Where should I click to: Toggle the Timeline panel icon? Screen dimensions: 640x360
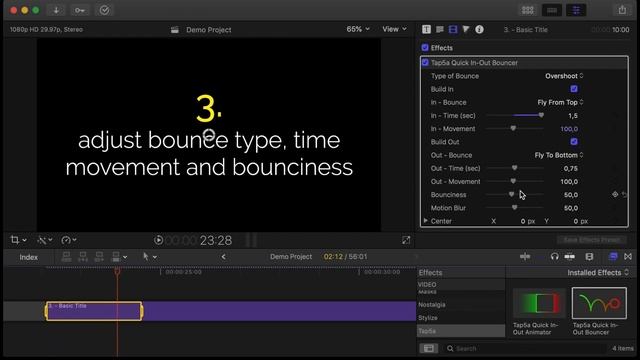point(552,10)
